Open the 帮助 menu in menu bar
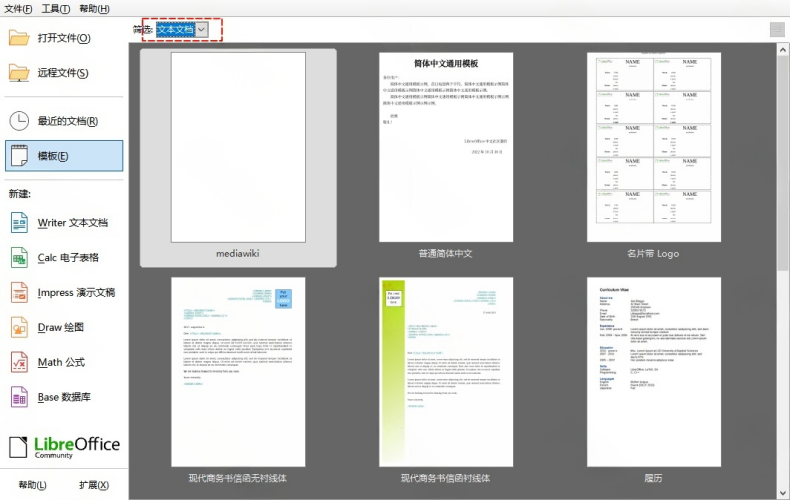Image resolution: width=790 pixels, height=500 pixels. 94,9
